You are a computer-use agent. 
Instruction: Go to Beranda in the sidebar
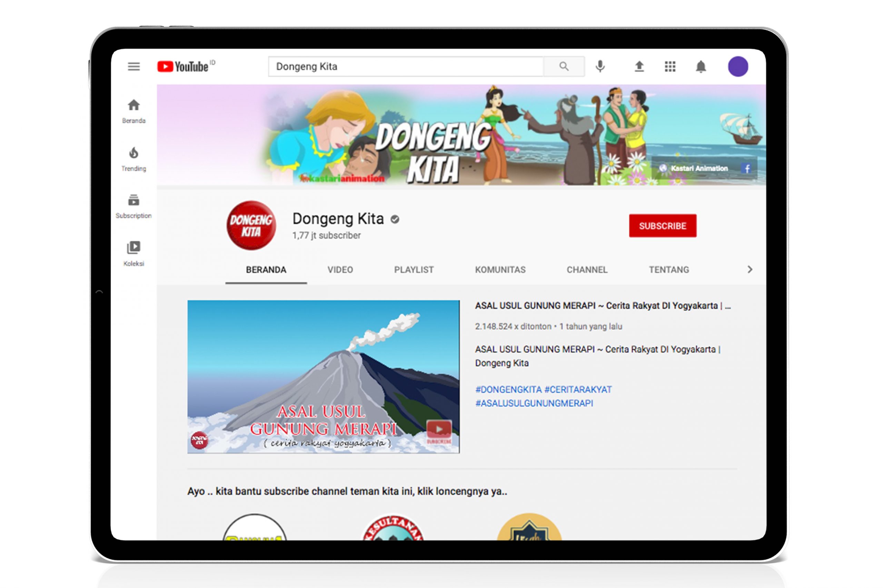pyautogui.click(x=133, y=111)
